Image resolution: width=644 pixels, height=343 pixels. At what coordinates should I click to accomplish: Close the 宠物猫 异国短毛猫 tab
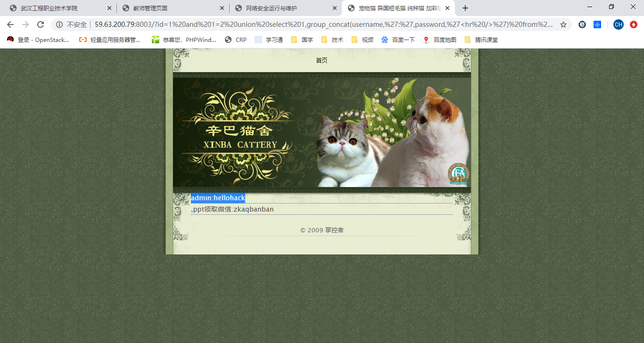[447, 8]
